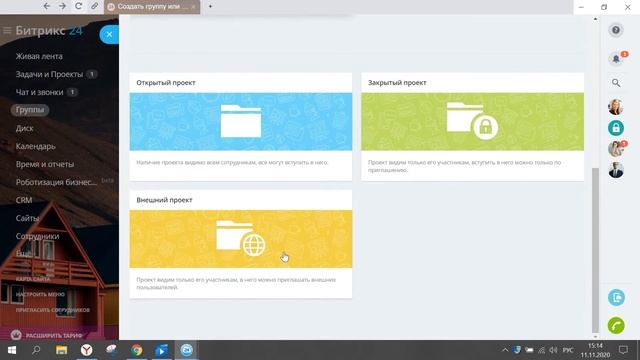Click the blue copy panel round icon
The image size is (640, 360).
tap(616, 297)
